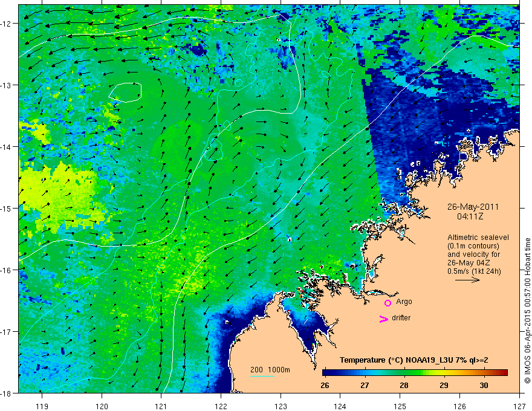Screen dimensions: 532x411
Task: Click the '04:11Z' time text
Action: [470, 216]
